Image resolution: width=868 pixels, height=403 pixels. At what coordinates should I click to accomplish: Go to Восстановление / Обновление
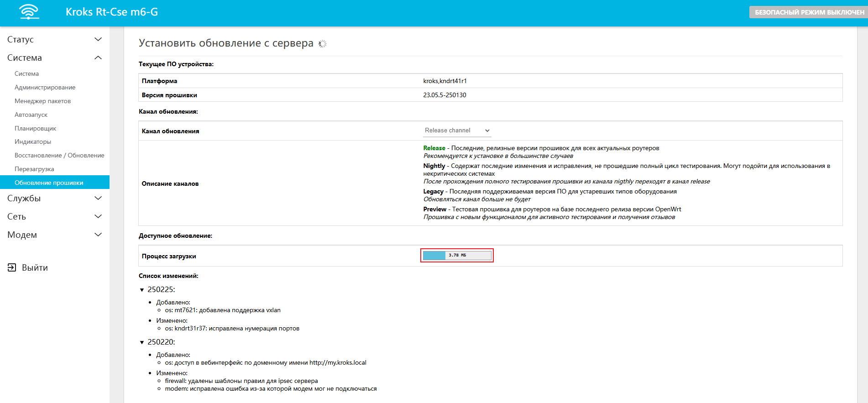coord(59,155)
